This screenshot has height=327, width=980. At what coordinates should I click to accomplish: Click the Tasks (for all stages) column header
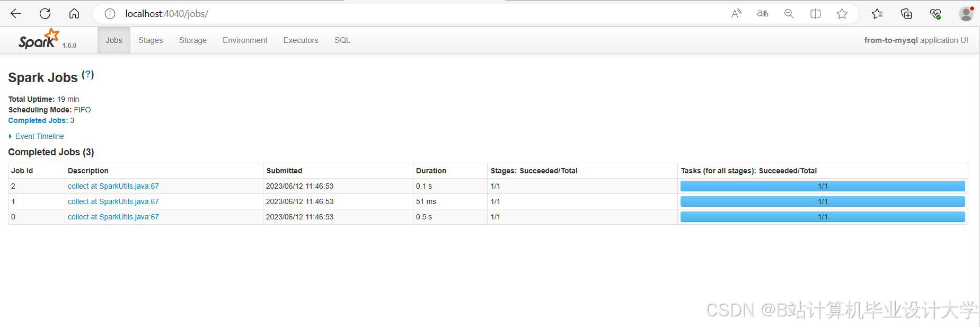(x=823, y=171)
